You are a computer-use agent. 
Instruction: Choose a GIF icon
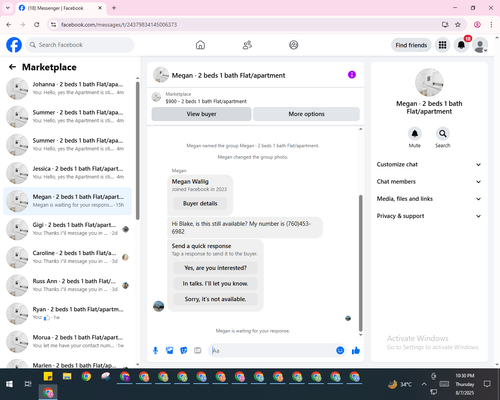(x=198, y=350)
